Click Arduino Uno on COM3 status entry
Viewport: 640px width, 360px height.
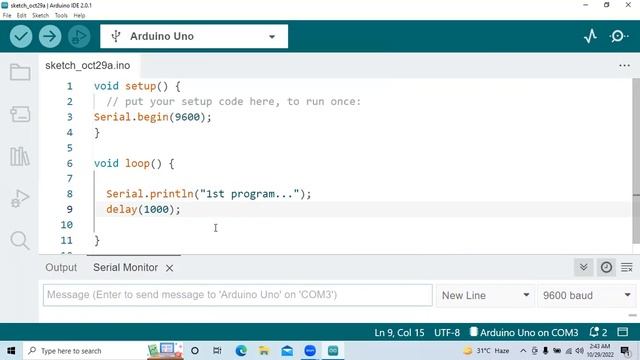(x=524, y=333)
